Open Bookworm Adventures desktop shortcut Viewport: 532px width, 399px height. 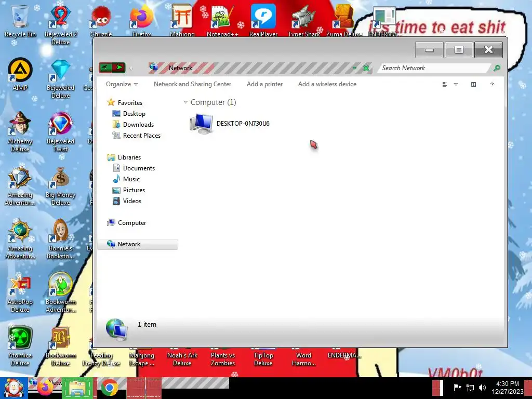click(x=60, y=292)
